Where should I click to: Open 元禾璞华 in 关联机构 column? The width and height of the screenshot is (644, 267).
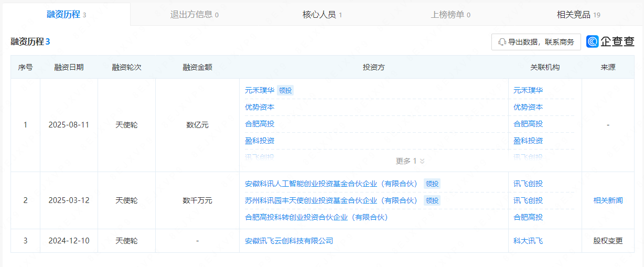(x=528, y=90)
